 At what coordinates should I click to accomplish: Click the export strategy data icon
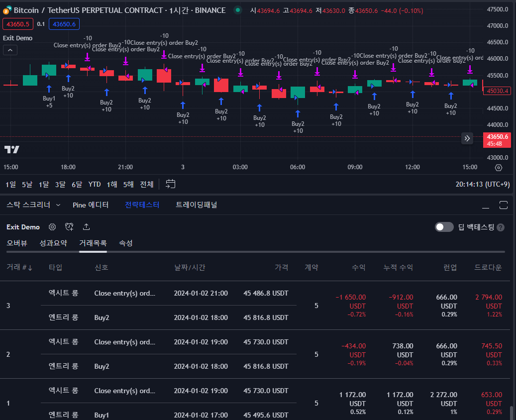pyautogui.click(x=86, y=227)
